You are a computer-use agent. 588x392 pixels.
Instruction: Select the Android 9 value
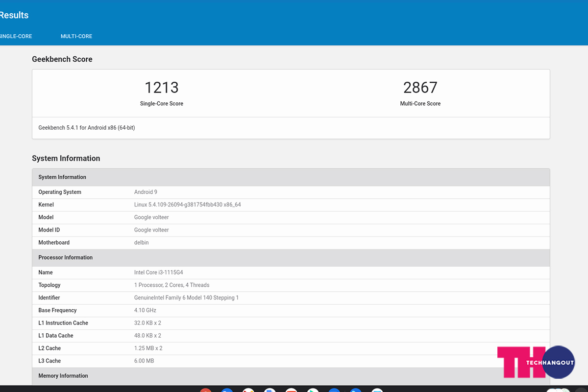pyautogui.click(x=146, y=192)
